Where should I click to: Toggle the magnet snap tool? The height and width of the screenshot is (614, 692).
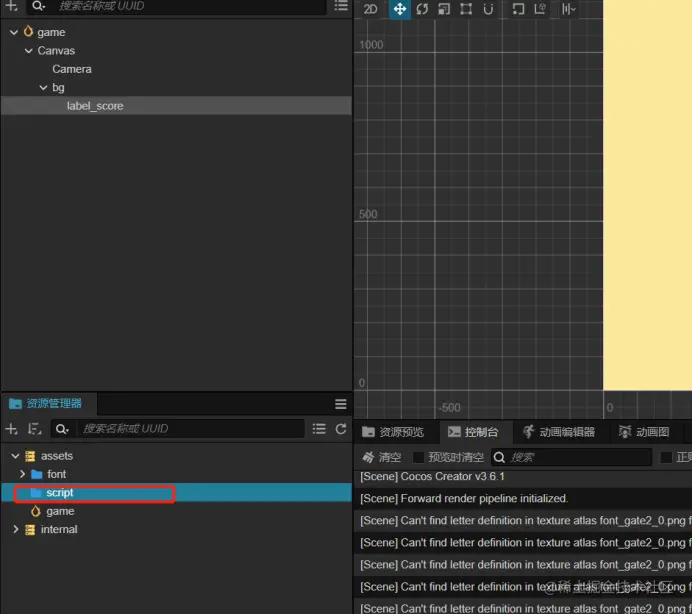pyautogui.click(x=488, y=9)
